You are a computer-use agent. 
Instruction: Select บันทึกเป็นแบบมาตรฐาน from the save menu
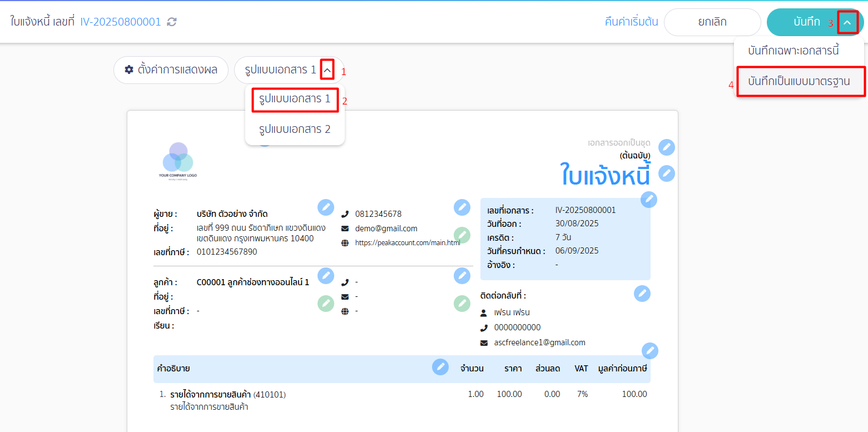click(x=799, y=81)
